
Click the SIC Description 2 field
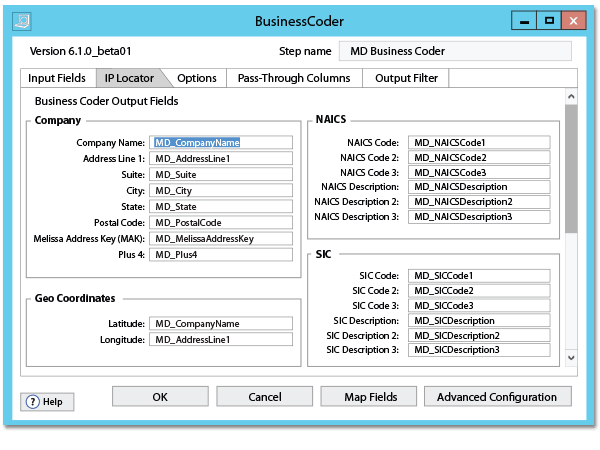pyautogui.click(x=479, y=335)
